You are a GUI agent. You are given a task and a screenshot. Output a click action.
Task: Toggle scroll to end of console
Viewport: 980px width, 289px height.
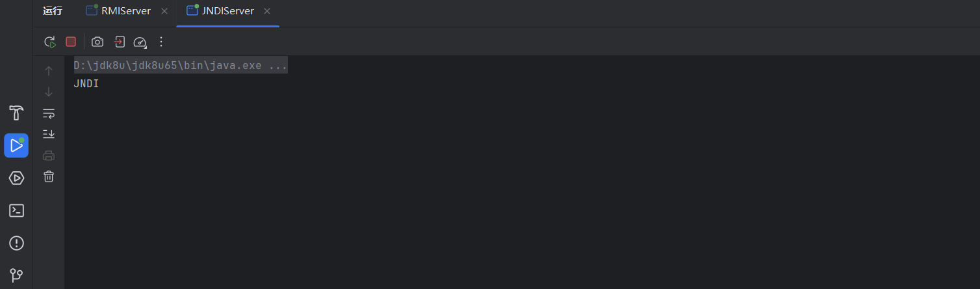coord(49,134)
